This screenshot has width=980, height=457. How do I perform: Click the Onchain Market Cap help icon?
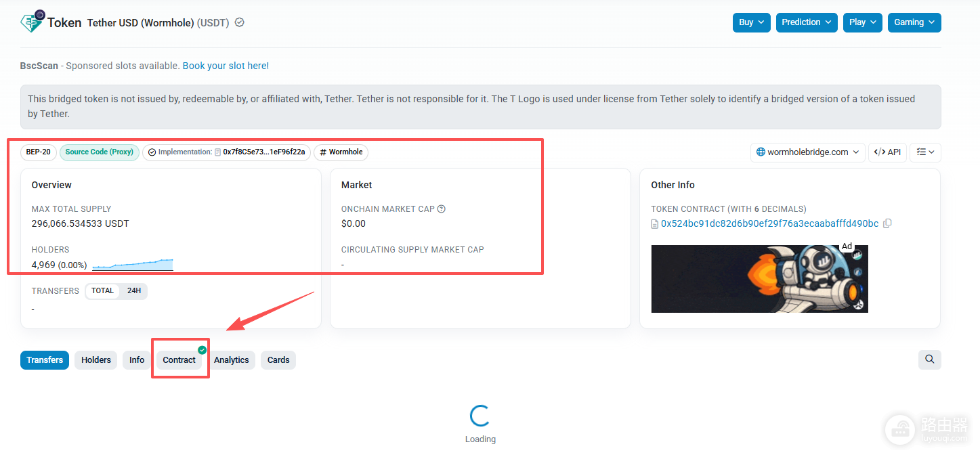coord(442,209)
